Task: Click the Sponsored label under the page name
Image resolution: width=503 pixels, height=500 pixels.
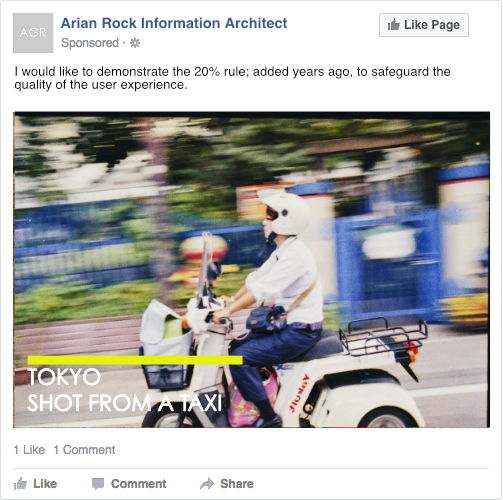Action: point(90,43)
